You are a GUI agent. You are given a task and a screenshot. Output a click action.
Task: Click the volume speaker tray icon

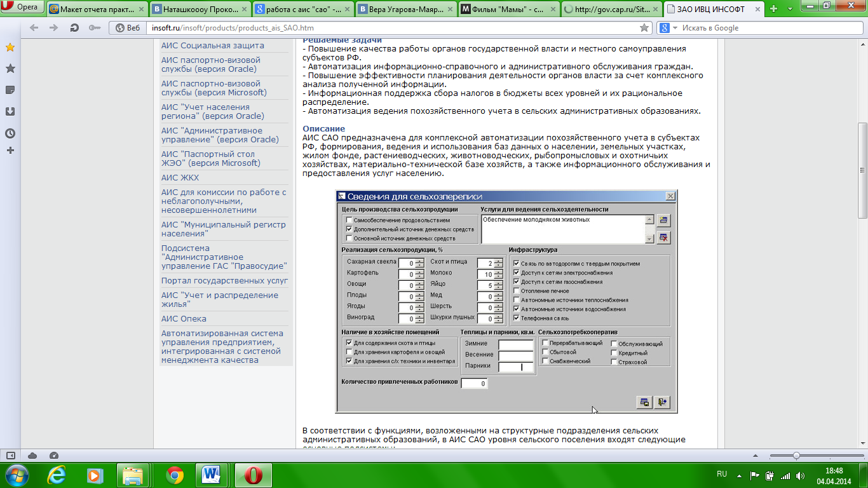pyautogui.click(x=799, y=475)
